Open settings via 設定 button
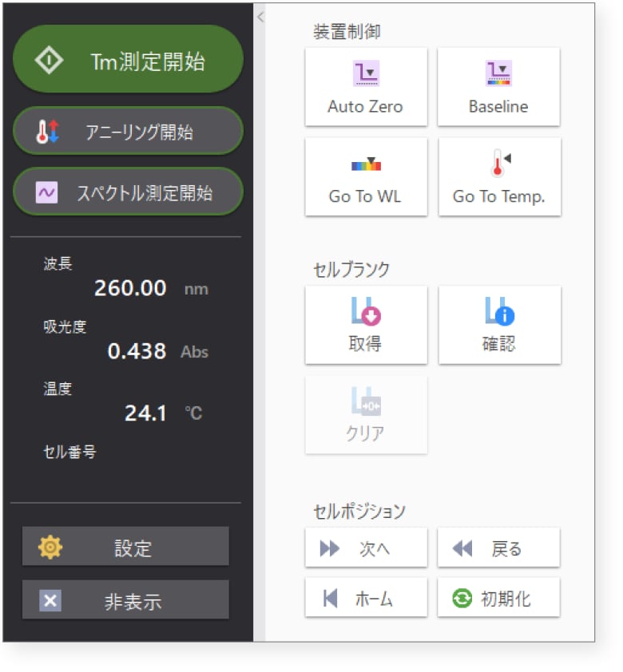 125,546
